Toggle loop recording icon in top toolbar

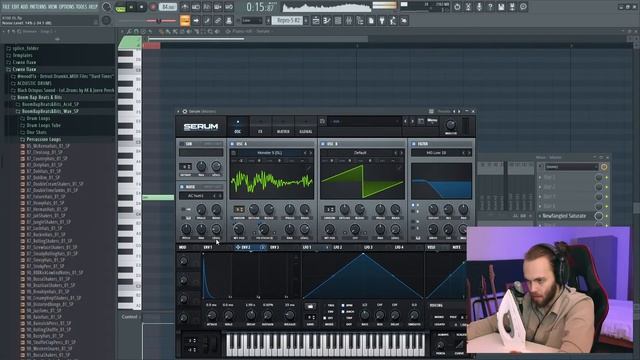[229, 7]
